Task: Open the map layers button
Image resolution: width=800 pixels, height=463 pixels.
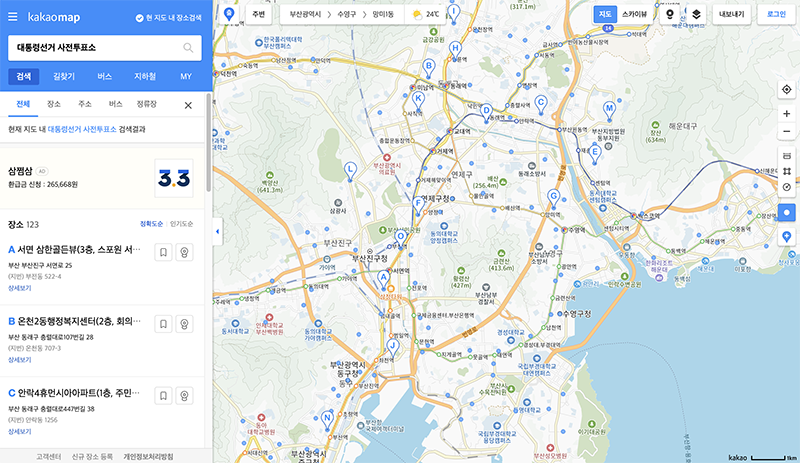Action: pos(696,14)
